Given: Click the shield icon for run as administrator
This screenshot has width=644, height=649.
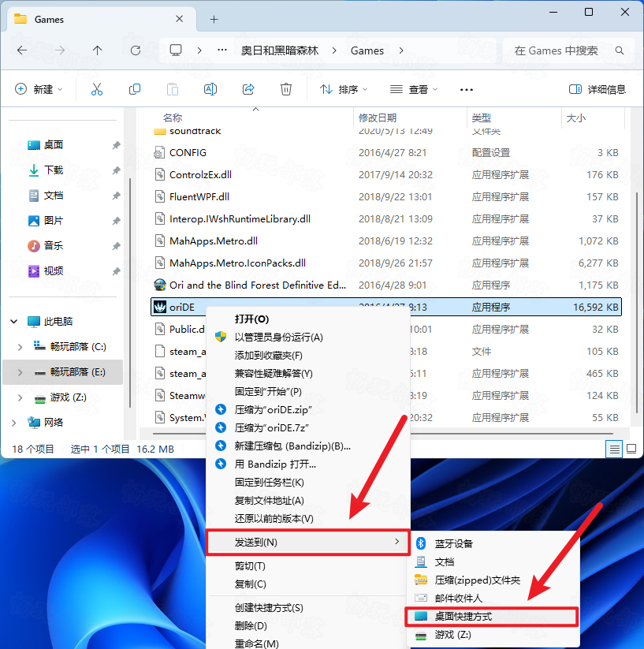Looking at the screenshot, I should [x=221, y=337].
